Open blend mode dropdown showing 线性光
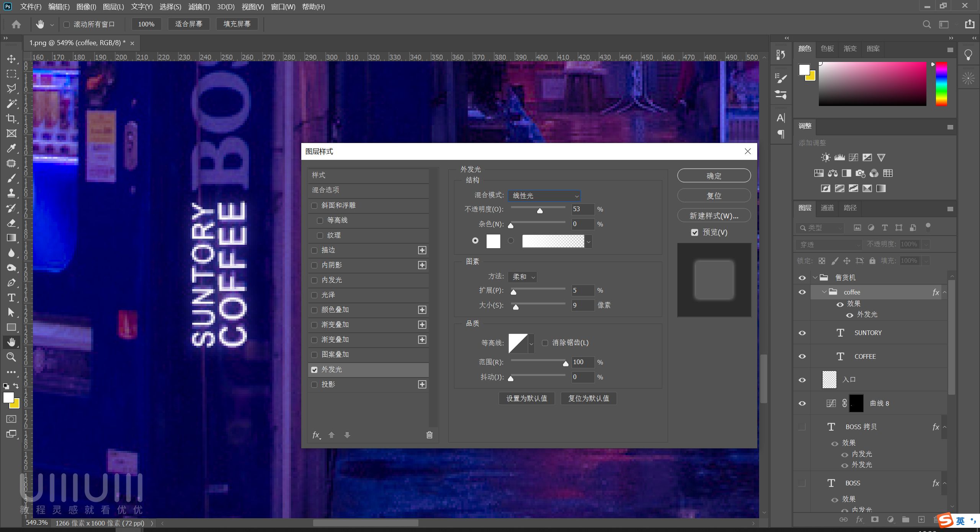This screenshot has width=980, height=532. tap(544, 195)
